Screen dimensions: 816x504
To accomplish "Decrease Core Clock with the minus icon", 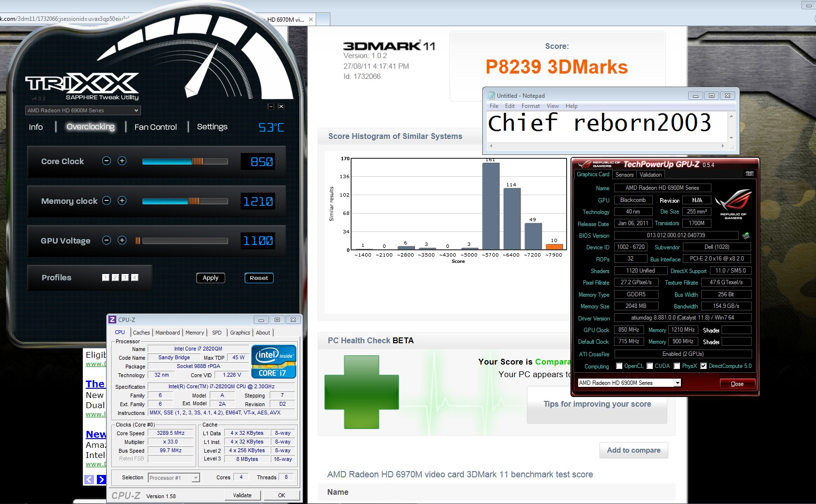I will tap(107, 161).
